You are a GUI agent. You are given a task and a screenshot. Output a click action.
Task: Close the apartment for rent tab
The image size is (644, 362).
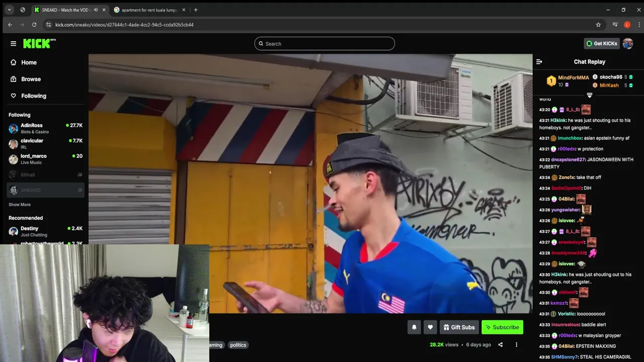pyautogui.click(x=184, y=10)
